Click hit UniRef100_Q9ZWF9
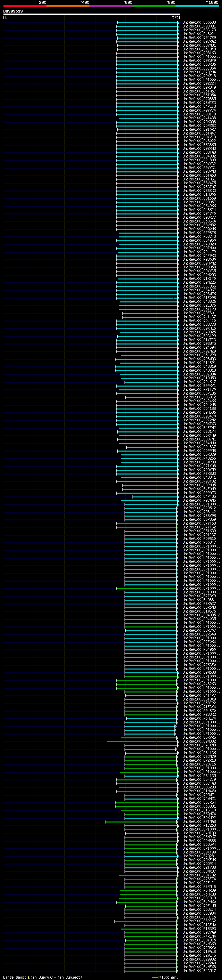222x980 pixels. (x=199, y=61)
